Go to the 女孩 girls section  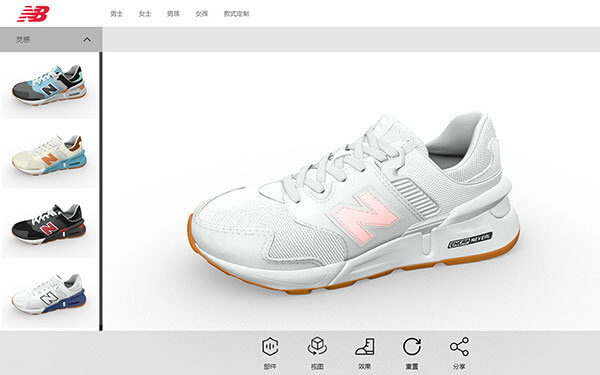201,14
